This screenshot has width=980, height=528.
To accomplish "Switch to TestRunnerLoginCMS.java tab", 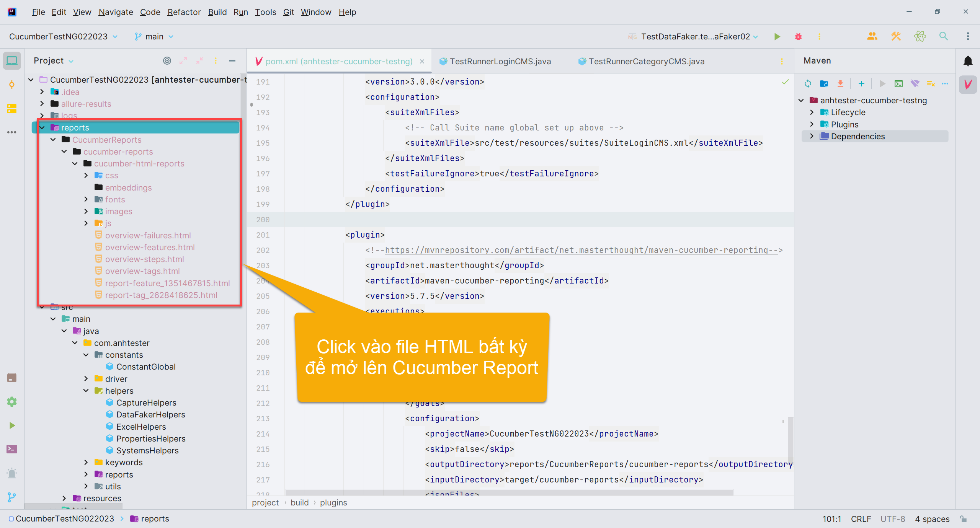I will [x=495, y=61].
